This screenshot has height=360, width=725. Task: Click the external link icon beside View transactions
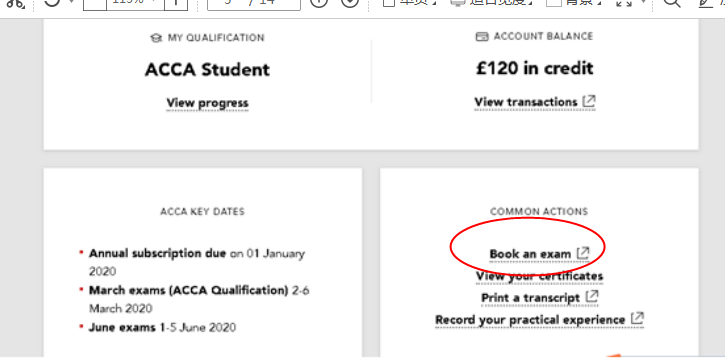pyautogui.click(x=589, y=101)
